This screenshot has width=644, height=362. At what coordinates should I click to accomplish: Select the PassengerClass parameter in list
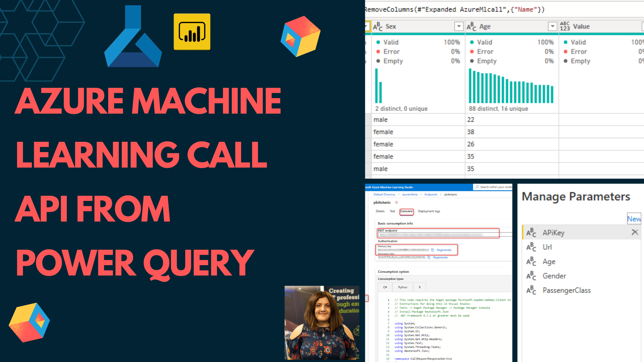coord(566,290)
